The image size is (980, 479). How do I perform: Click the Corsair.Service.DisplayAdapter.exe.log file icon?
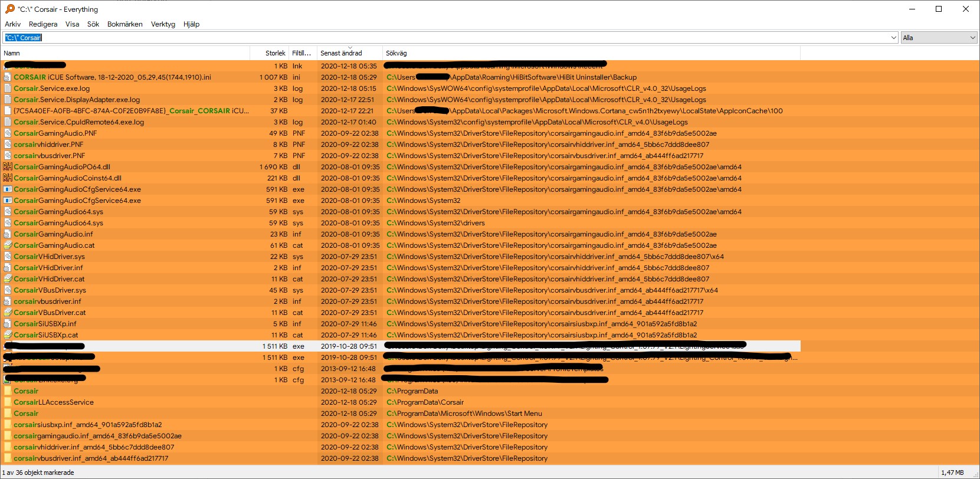click(8, 100)
